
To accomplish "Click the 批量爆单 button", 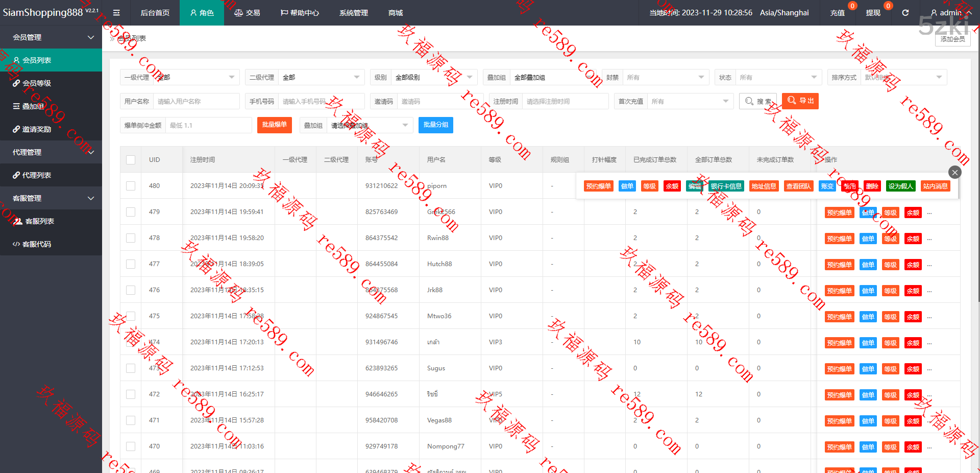I will tap(274, 125).
